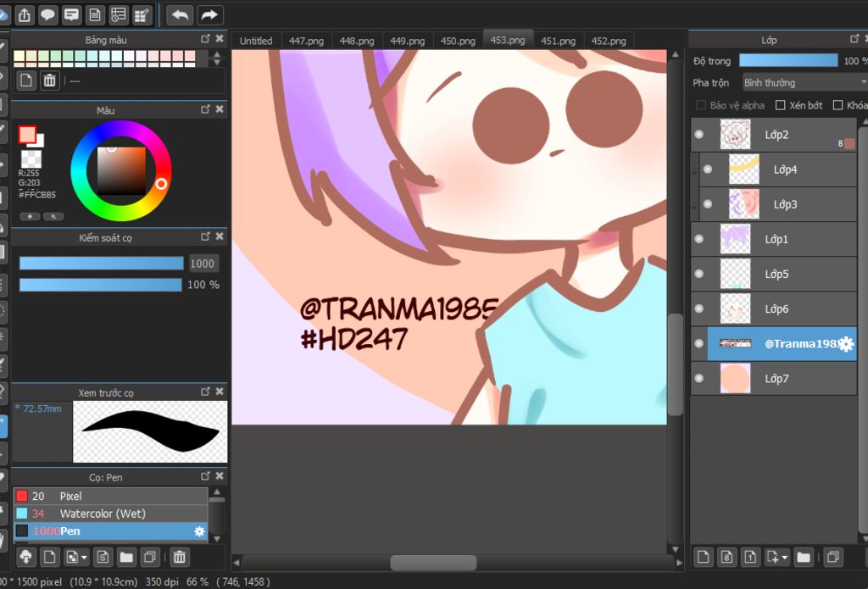The width and height of the screenshot is (868, 589).
Task: Close the Màu color panel
Action: 220,109
